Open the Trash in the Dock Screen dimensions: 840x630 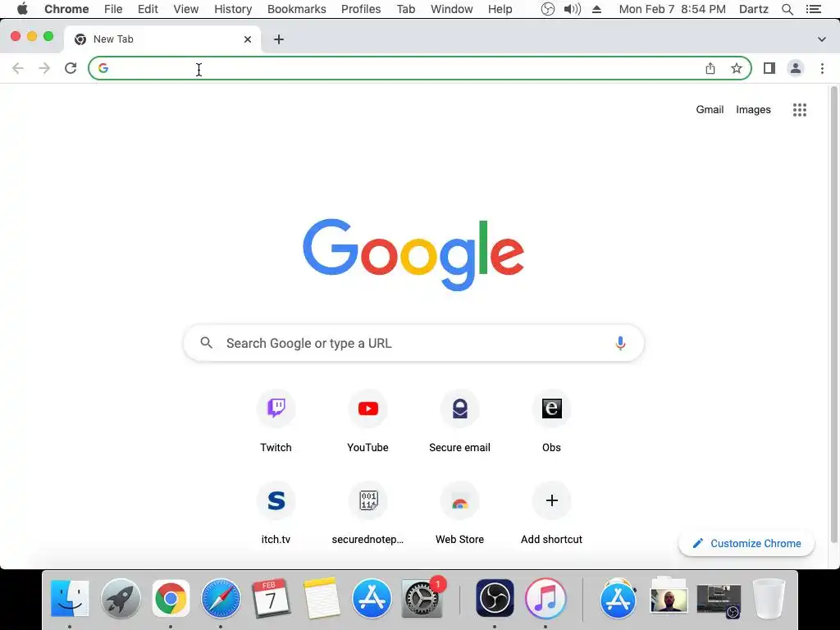769,598
